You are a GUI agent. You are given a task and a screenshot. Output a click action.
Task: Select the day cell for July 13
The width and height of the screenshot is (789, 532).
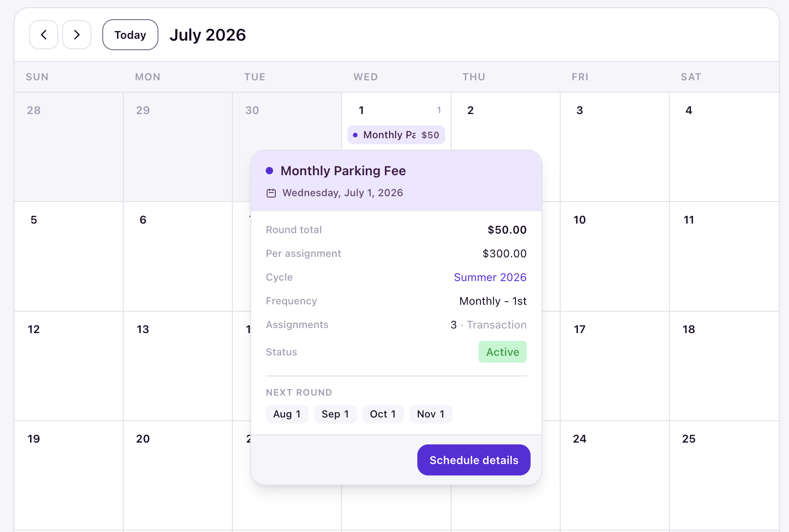[178, 366]
